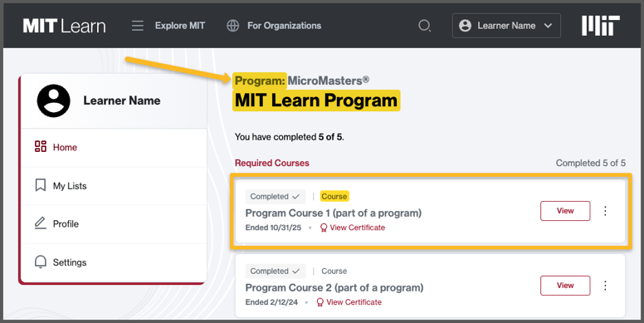Click the MIT Learn logo
The width and height of the screenshot is (644, 323).
pyautogui.click(x=65, y=26)
